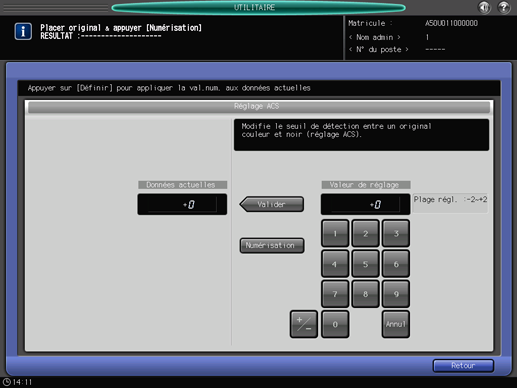Open the help question mark icon
The image size is (517, 388).
click(x=504, y=7)
